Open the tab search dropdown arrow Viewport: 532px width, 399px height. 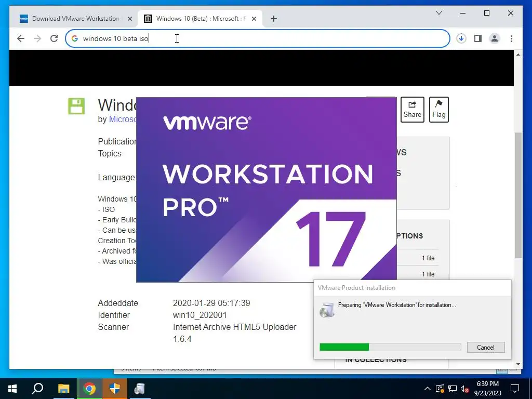(x=438, y=13)
